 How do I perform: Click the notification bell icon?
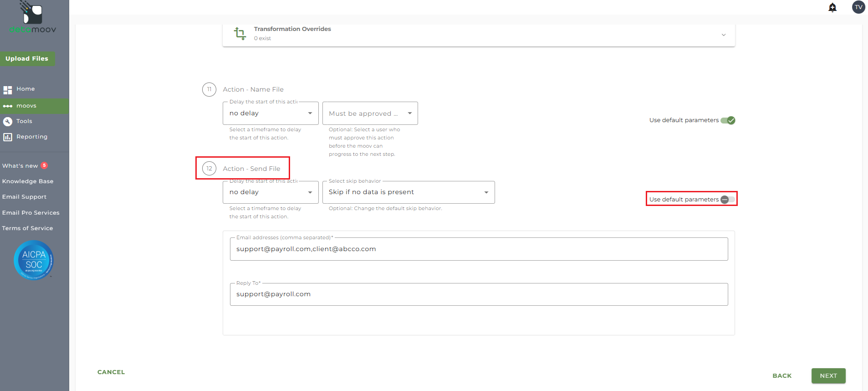(832, 7)
